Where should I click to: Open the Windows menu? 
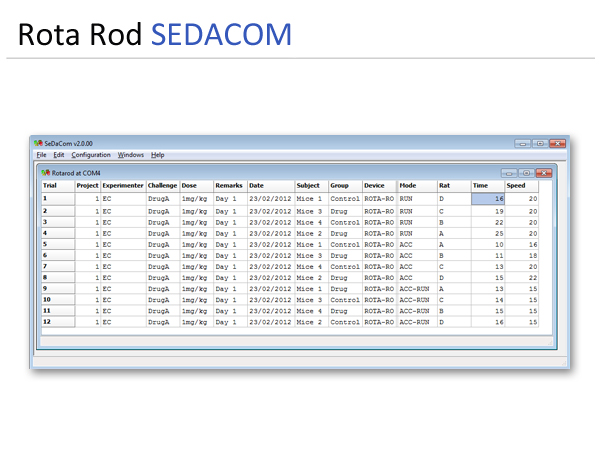click(x=130, y=155)
